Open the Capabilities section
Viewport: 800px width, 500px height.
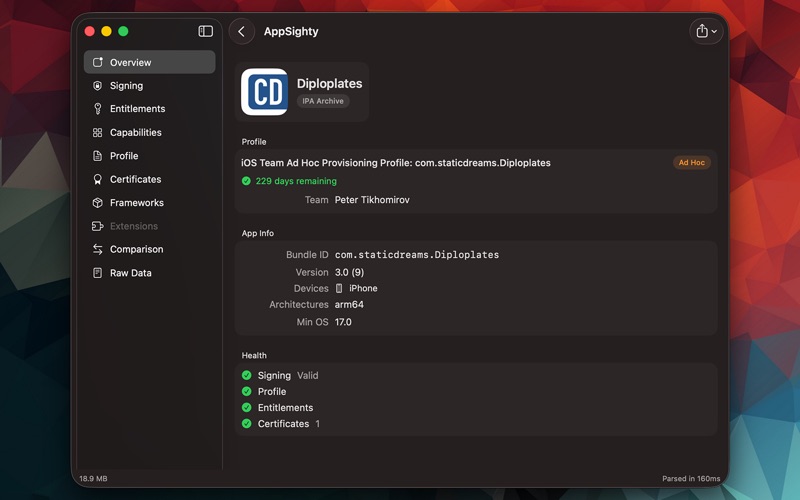click(149, 132)
